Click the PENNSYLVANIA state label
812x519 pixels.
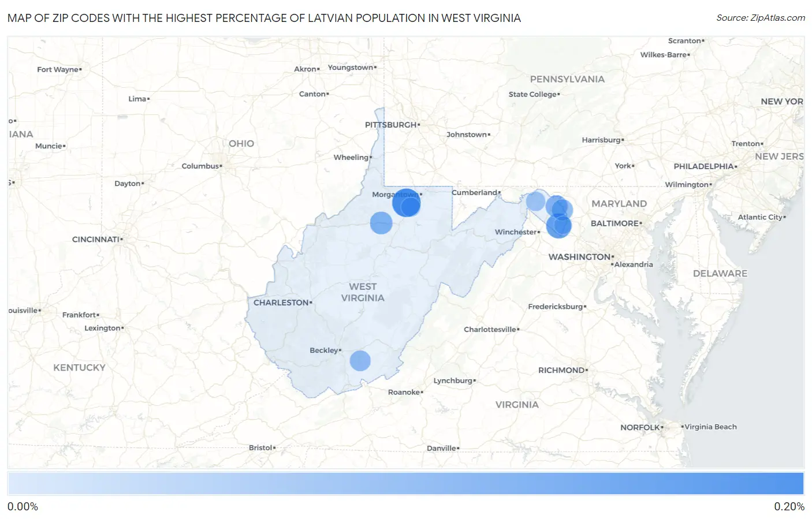567,79
